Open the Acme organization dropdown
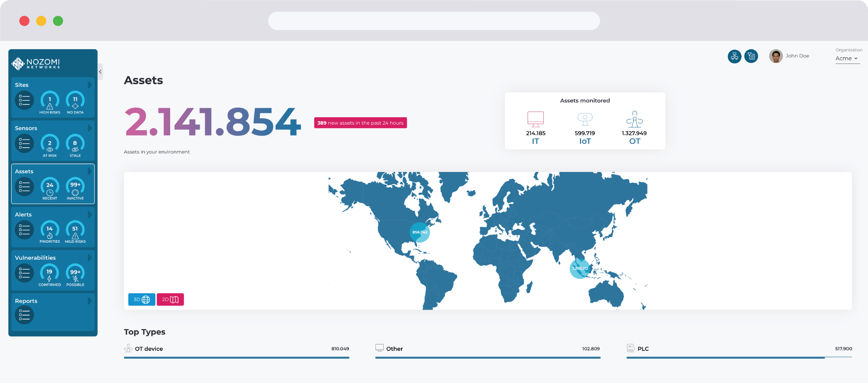 [x=847, y=59]
